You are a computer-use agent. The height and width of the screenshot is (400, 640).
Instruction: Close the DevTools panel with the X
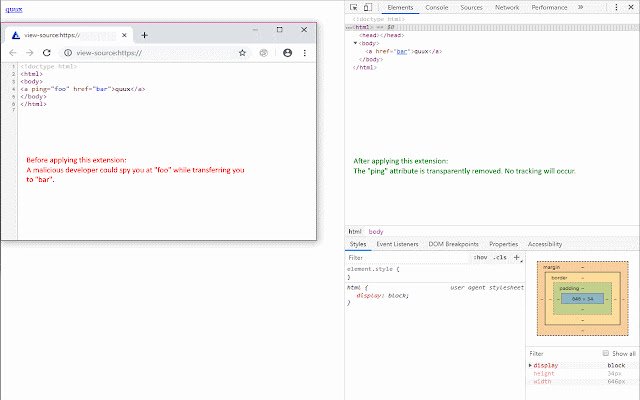coord(631,7)
